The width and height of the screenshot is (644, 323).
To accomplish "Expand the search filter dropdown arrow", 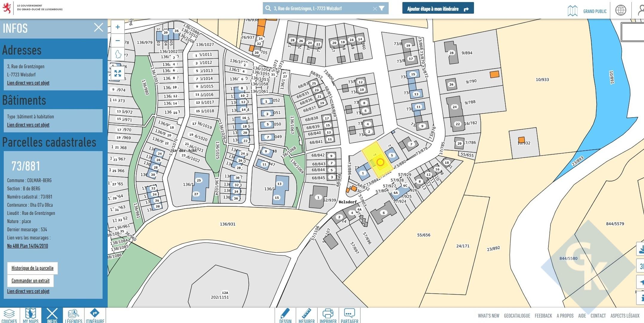I will (x=382, y=8).
